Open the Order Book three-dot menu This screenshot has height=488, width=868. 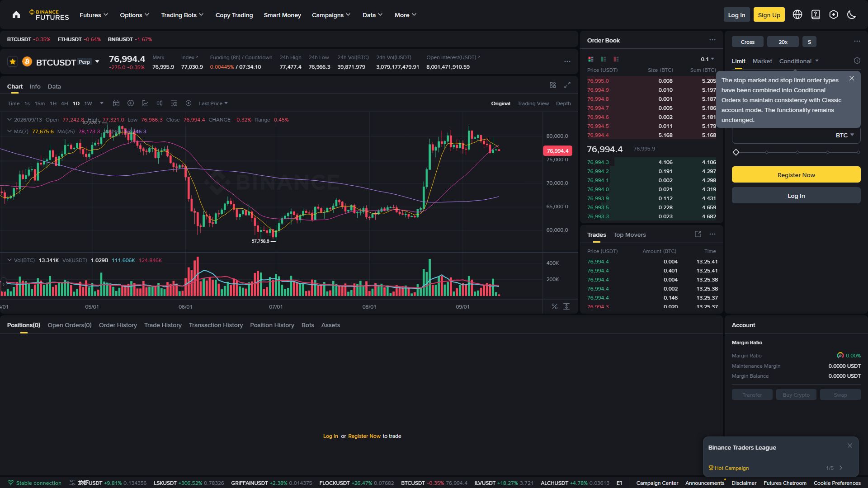click(712, 40)
